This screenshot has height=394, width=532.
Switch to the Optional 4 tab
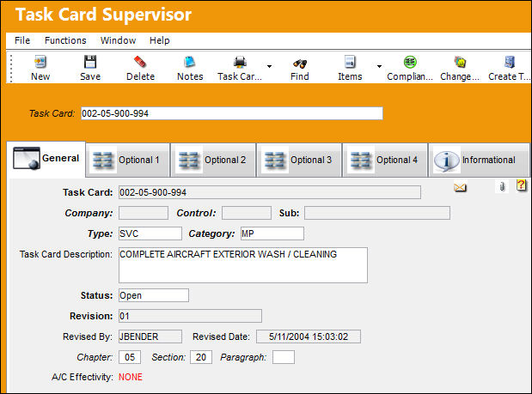coord(385,160)
